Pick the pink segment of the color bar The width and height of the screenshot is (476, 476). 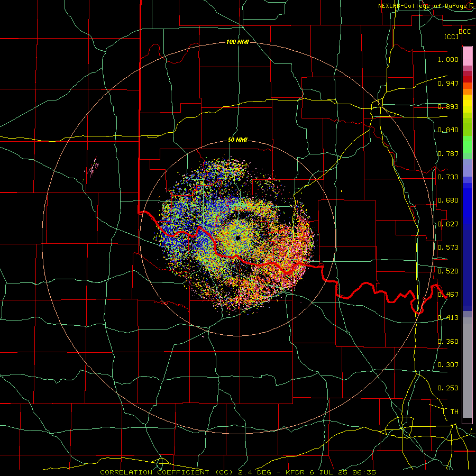(x=467, y=57)
